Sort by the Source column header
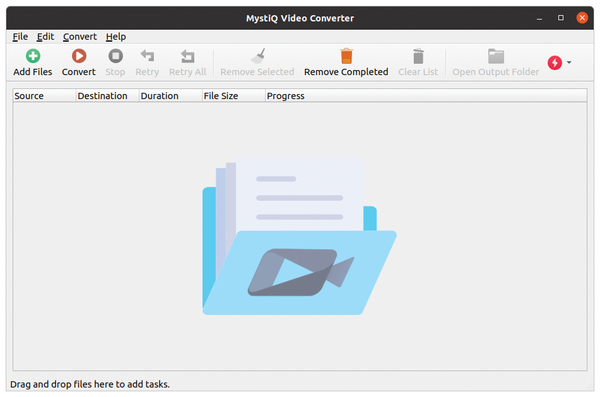Viewport: 600px width, 397px height. pyautogui.click(x=44, y=96)
